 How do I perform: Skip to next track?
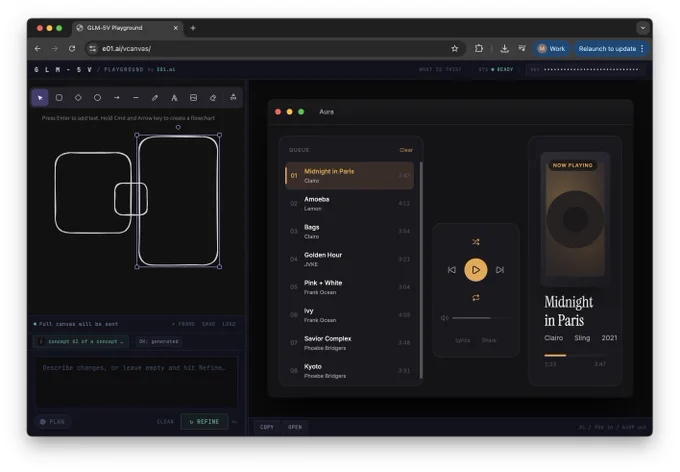[500, 270]
